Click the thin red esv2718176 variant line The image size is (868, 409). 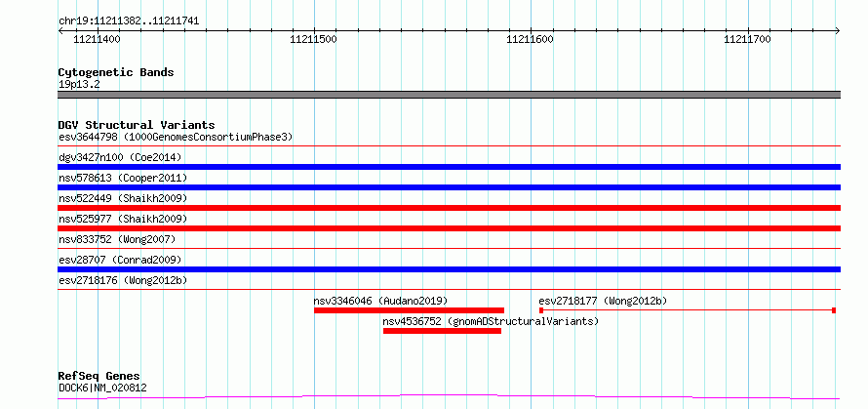[449, 290]
